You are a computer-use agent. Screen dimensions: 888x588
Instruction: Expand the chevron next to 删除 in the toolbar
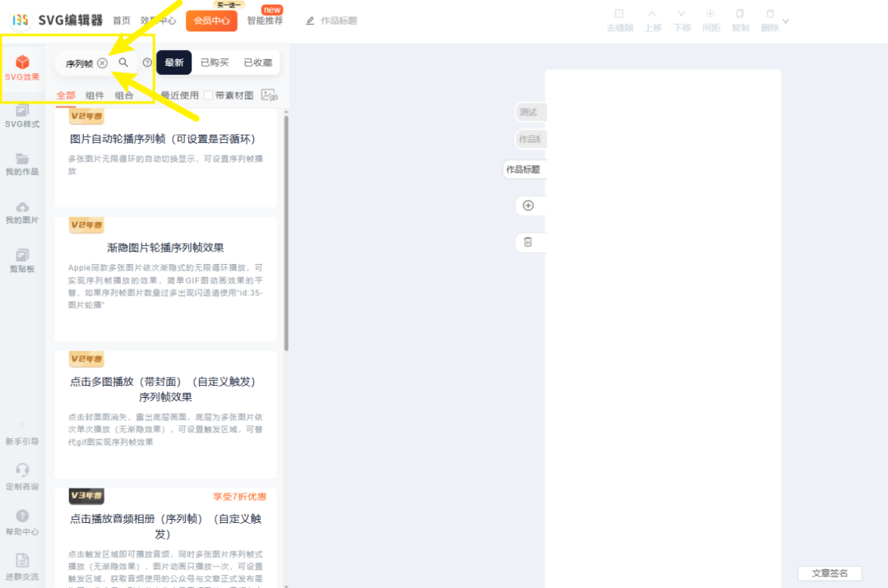pos(786,21)
